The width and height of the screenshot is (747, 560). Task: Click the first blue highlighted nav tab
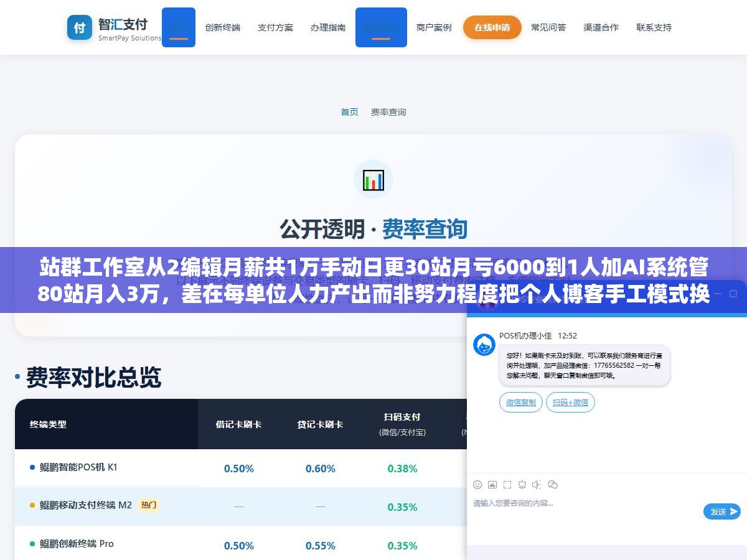[179, 27]
